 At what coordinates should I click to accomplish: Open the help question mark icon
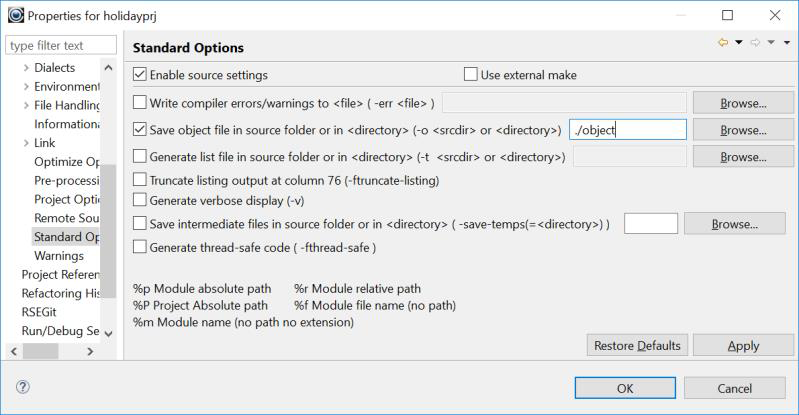(x=22, y=387)
